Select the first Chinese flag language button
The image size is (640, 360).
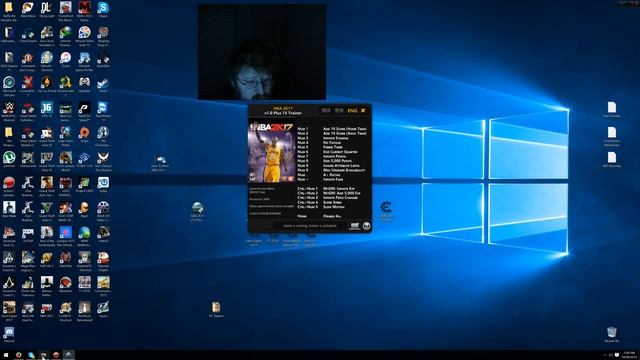click(326, 110)
